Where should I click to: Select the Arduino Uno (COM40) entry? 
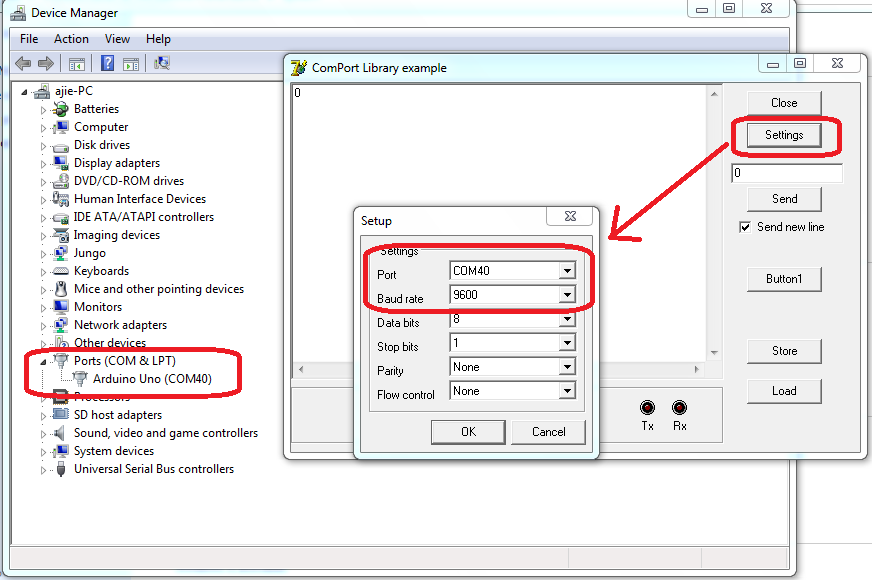coord(152,379)
